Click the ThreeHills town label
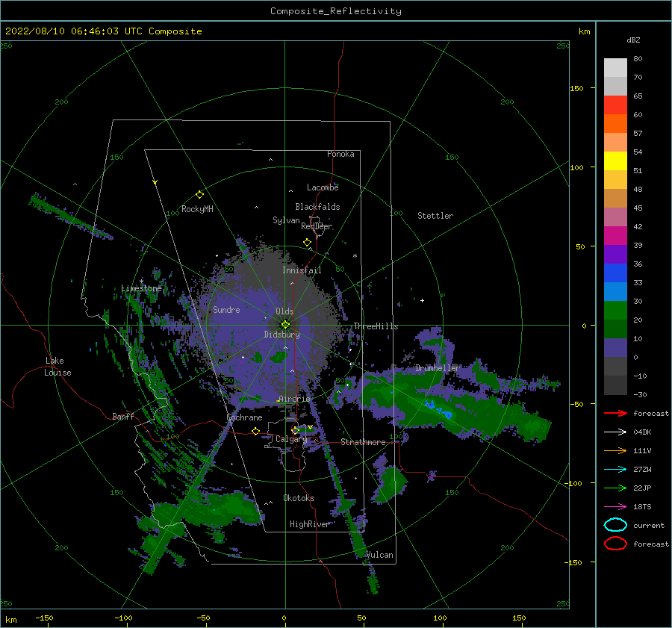 click(376, 326)
